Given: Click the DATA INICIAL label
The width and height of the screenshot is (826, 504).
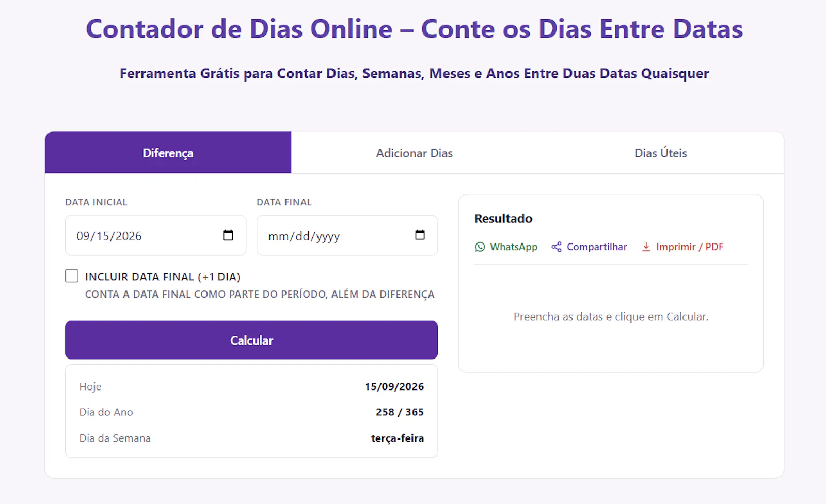Looking at the screenshot, I should (x=96, y=202).
